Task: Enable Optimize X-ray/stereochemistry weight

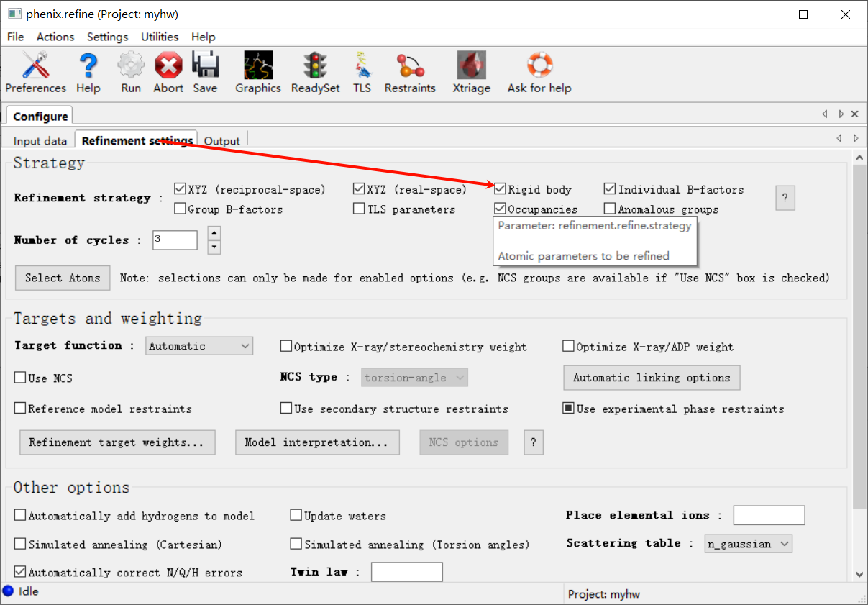Action: pyautogui.click(x=286, y=347)
